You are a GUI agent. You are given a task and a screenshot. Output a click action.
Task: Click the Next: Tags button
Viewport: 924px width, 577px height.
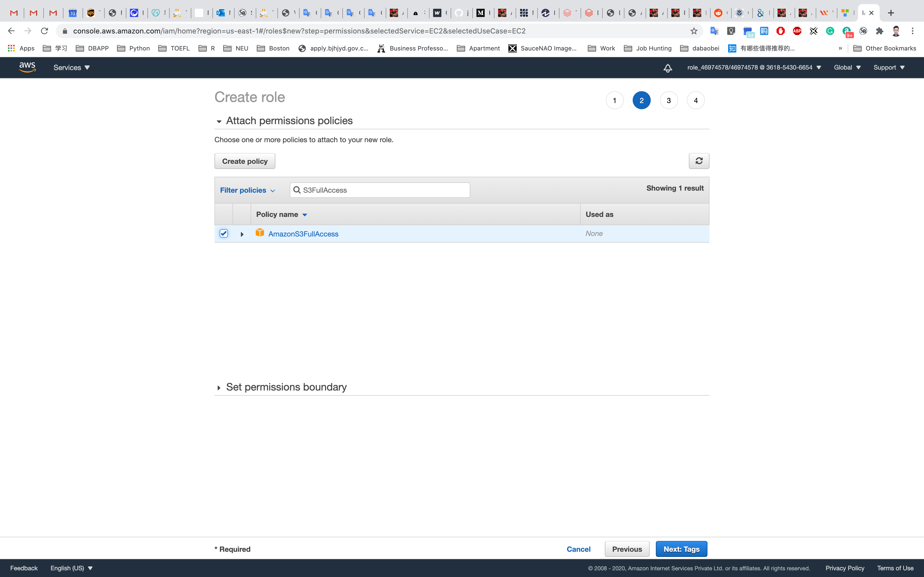[x=681, y=549]
